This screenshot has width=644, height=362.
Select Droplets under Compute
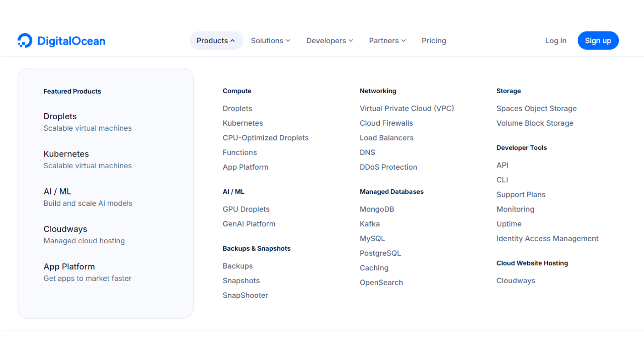point(237,108)
